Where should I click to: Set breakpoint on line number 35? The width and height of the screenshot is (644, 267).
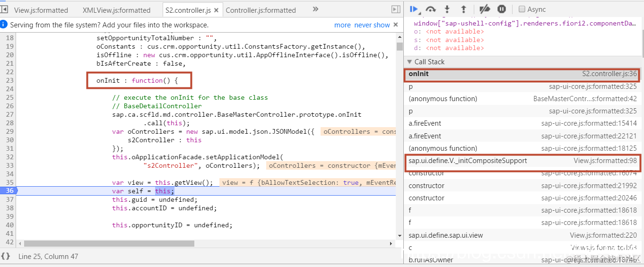pyautogui.click(x=10, y=182)
